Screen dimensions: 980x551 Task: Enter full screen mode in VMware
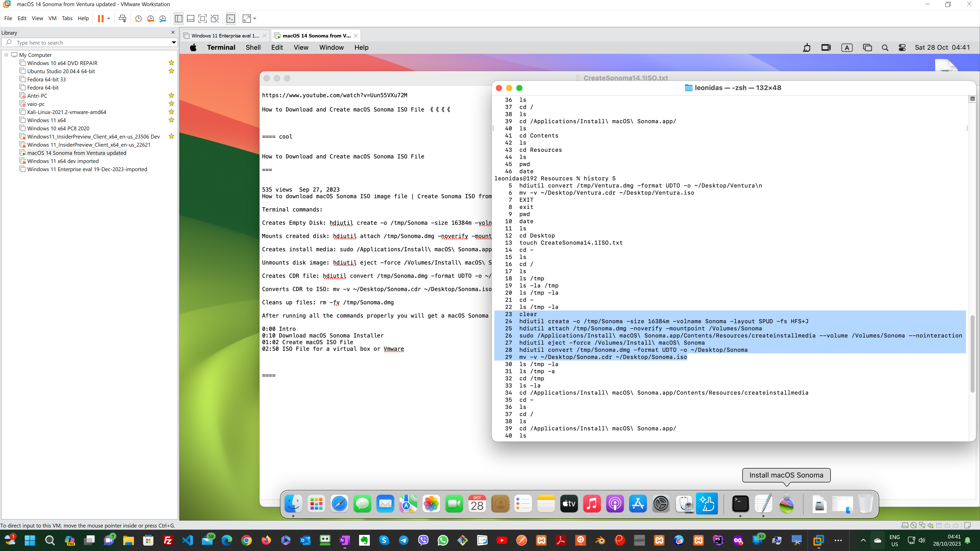[x=203, y=18]
